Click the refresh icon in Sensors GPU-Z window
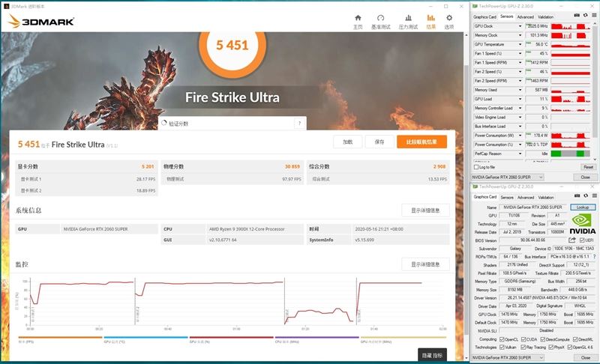 point(586,15)
